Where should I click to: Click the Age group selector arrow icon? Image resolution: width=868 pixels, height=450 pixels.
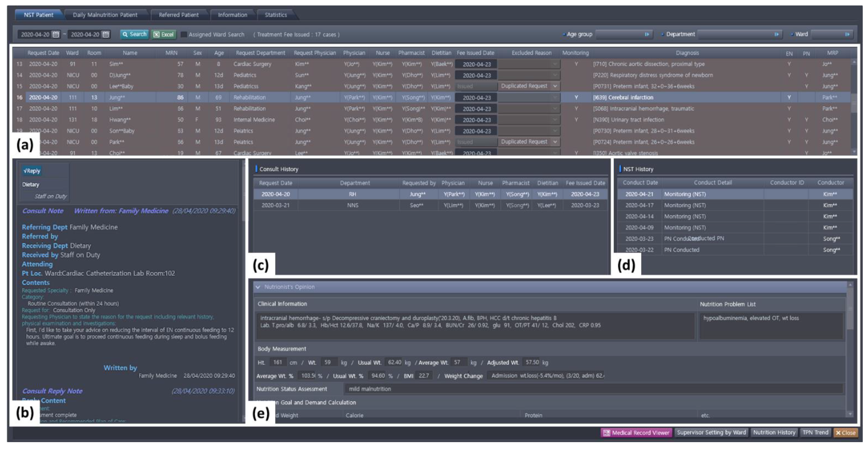(x=647, y=34)
